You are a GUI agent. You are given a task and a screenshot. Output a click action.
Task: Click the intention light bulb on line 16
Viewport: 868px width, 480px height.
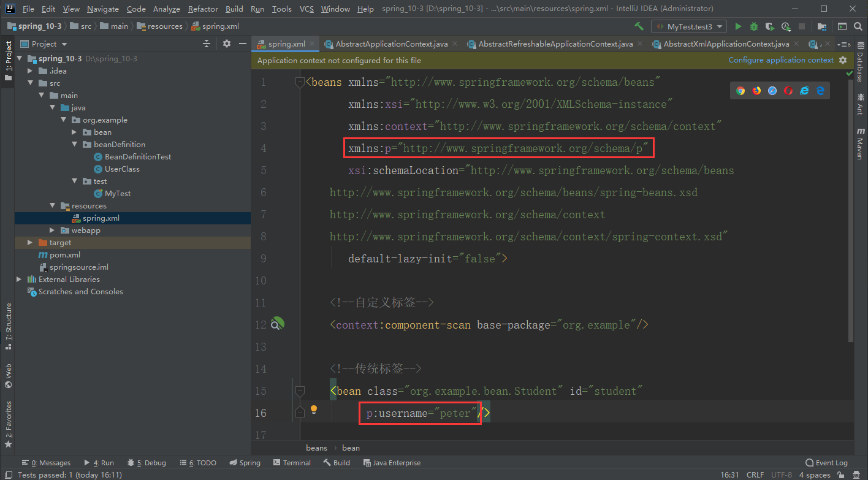(314, 410)
